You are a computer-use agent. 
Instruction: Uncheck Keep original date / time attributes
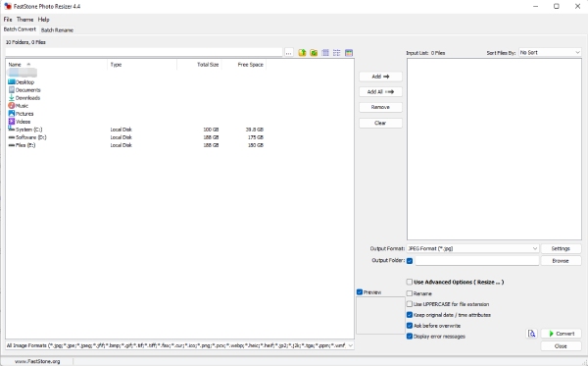click(x=410, y=315)
